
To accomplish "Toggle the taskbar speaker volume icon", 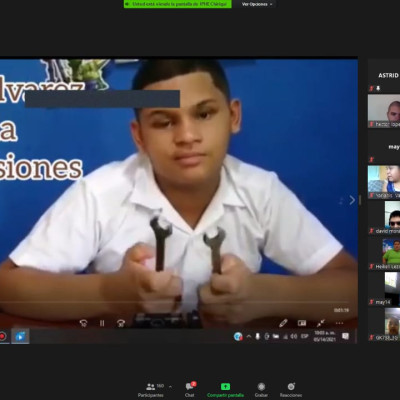I will [x=294, y=336].
